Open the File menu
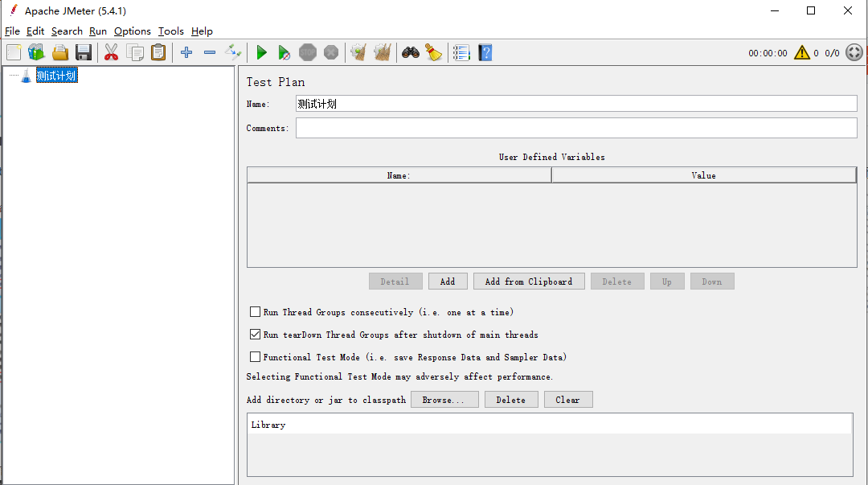Viewport: 868px width, 485px height. pos(12,31)
